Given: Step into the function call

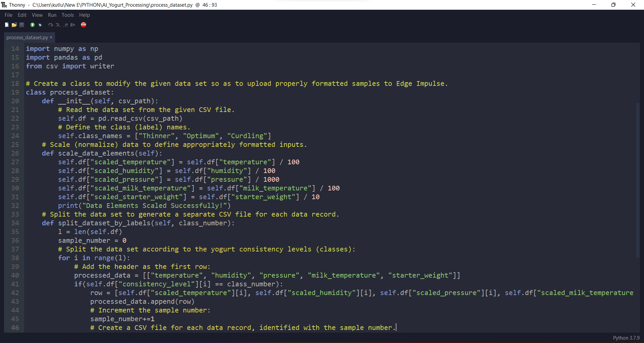Looking at the screenshot, I should coord(58,25).
